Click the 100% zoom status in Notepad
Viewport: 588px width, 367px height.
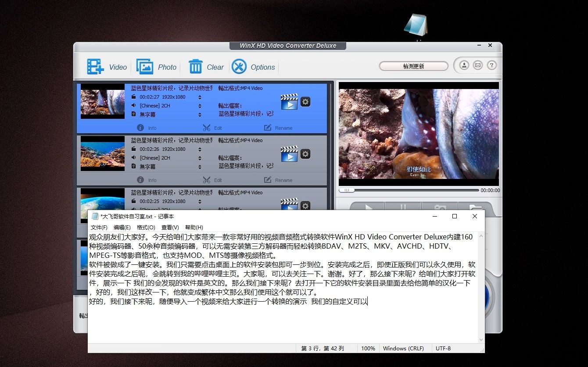[x=368, y=348]
